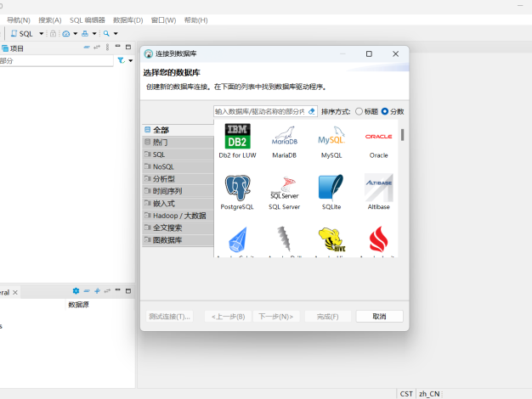This screenshot has height=399, width=532.
Task: Open dropdown arrow beside the search magnifier
Action: 116,34
